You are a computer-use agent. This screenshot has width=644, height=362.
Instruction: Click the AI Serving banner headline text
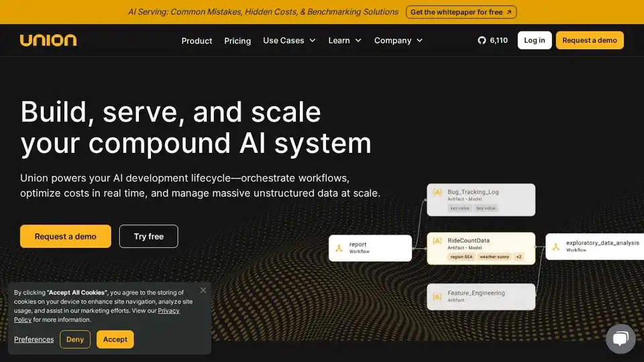tap(263, 12)
